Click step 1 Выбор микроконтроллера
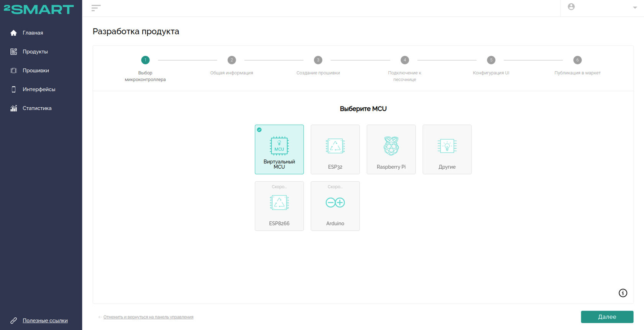The width and height of the screenshot is (644, 330). (145, 69)
